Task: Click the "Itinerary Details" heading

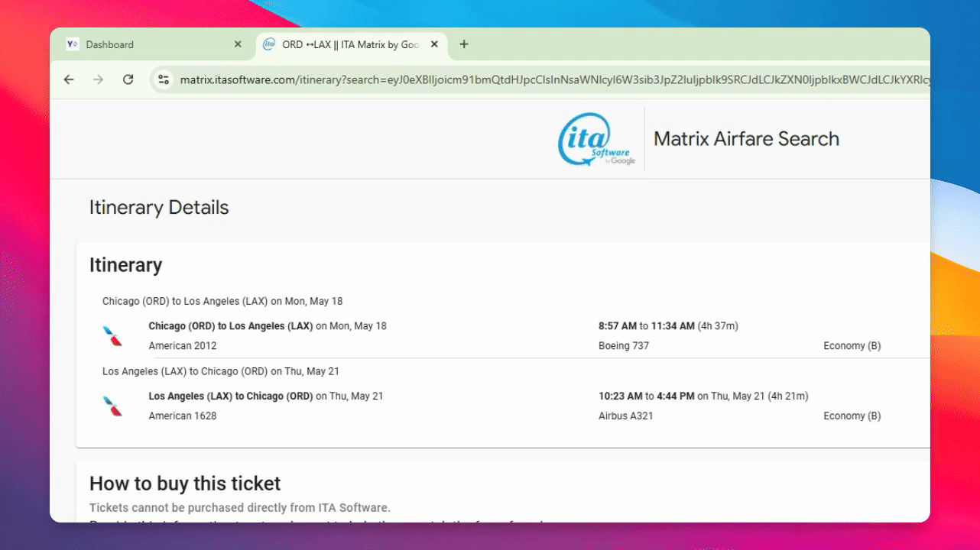Action: coord(159,208)
